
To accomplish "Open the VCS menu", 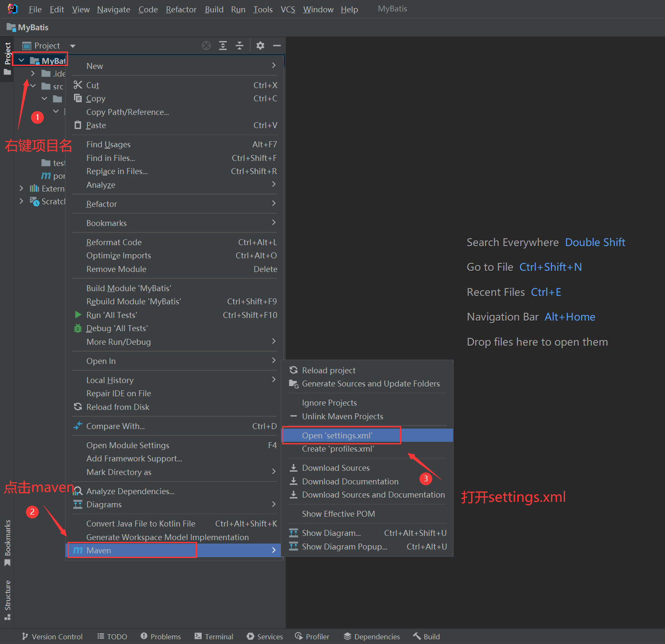I will click(x=288, y=9).
